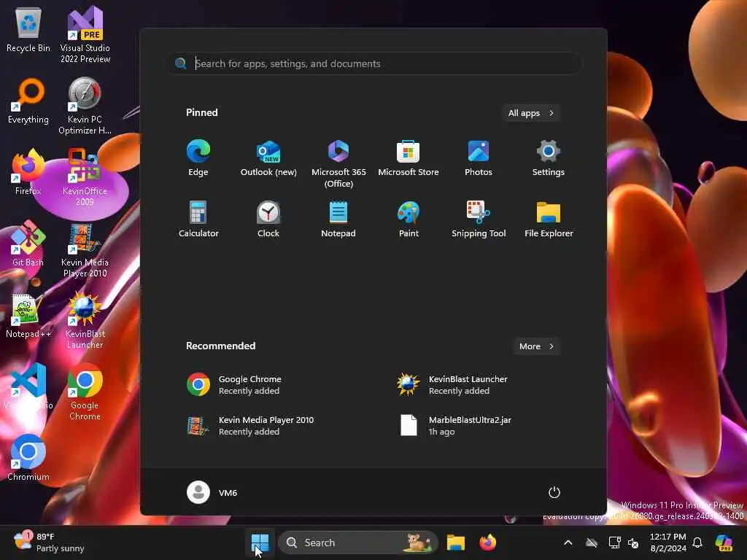Image resolution: width=747 pixels, height=560 pixels.
Task: Open Edge from pinned apps
Action: point(198,158)
